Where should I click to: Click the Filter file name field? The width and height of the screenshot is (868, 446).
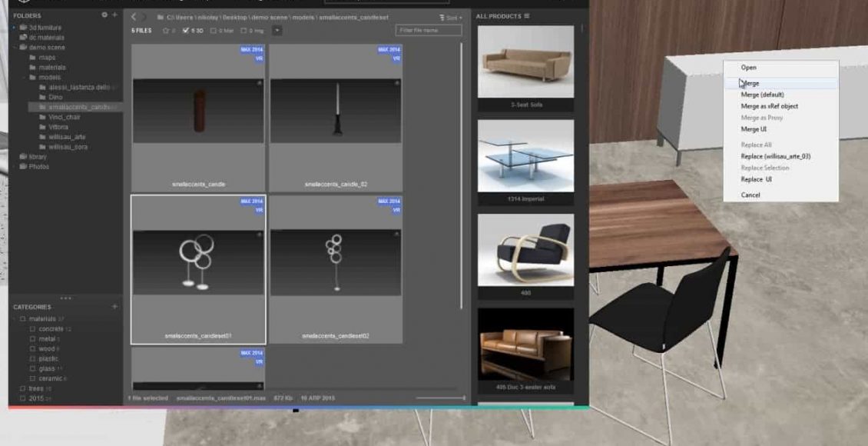(429, 31)
